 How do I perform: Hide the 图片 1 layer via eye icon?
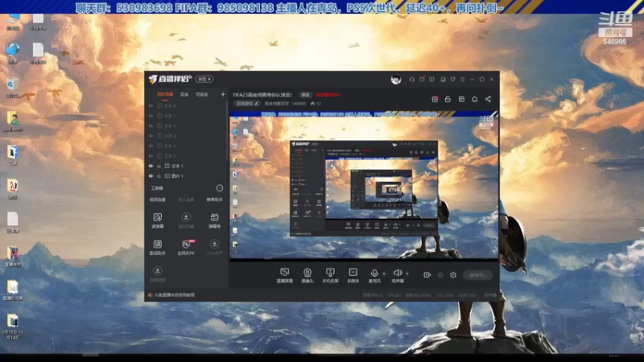point(151,176)
